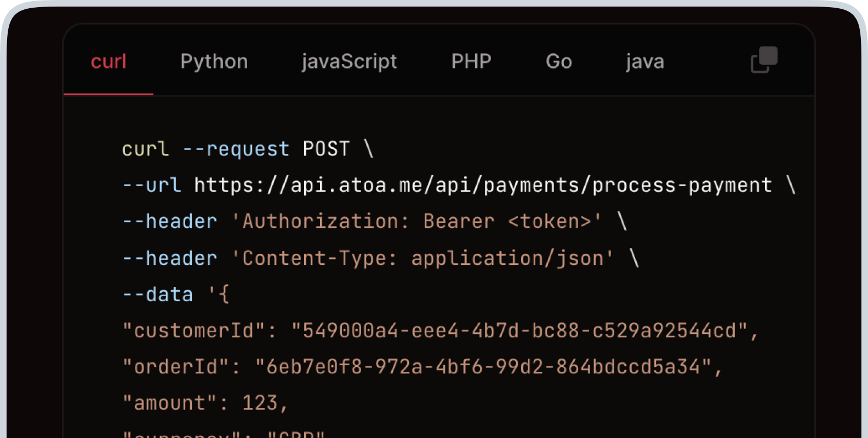
Task: Click the --data flag in the code
Action: pyautogui.click(x=157, y=295)
